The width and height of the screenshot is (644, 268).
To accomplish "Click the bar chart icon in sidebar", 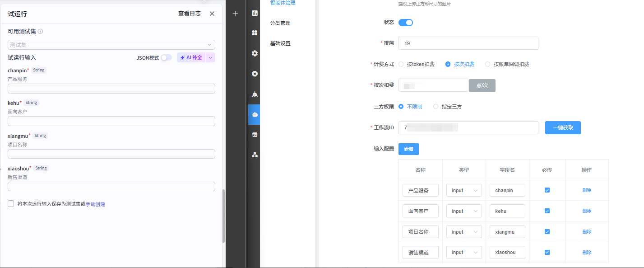I will point(255,13).
